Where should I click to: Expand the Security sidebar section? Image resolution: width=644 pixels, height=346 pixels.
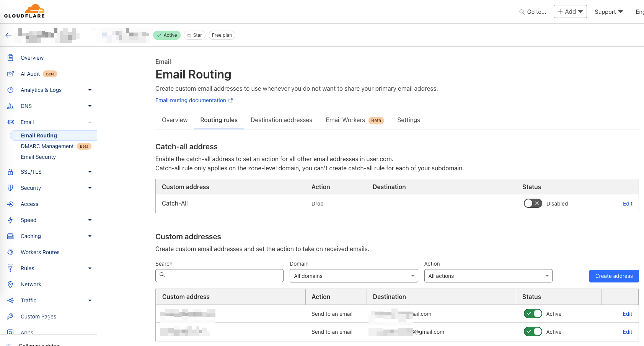click(x=90, y=188)
